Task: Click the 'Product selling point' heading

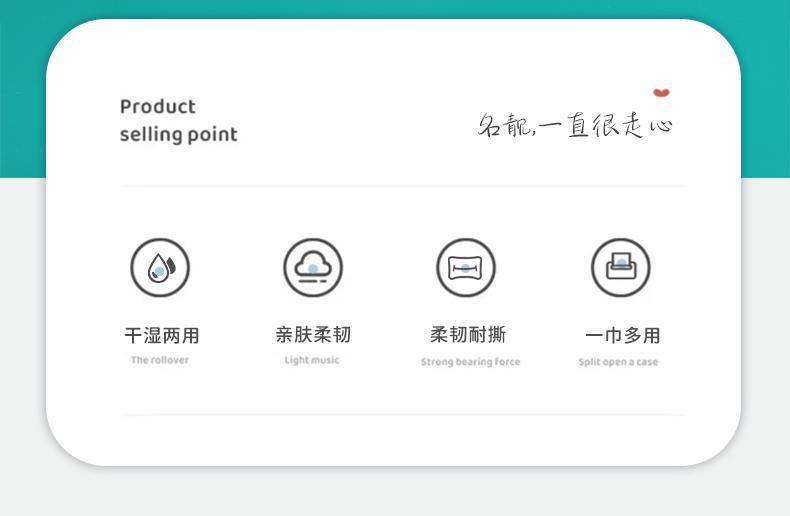Action: tap(178, 121)
